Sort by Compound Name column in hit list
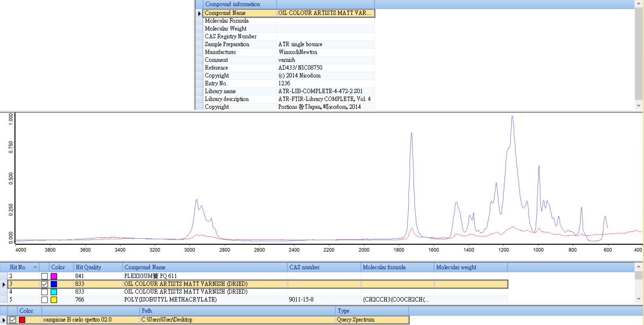This screenshot has height=325, width=644. pos(205,268)
